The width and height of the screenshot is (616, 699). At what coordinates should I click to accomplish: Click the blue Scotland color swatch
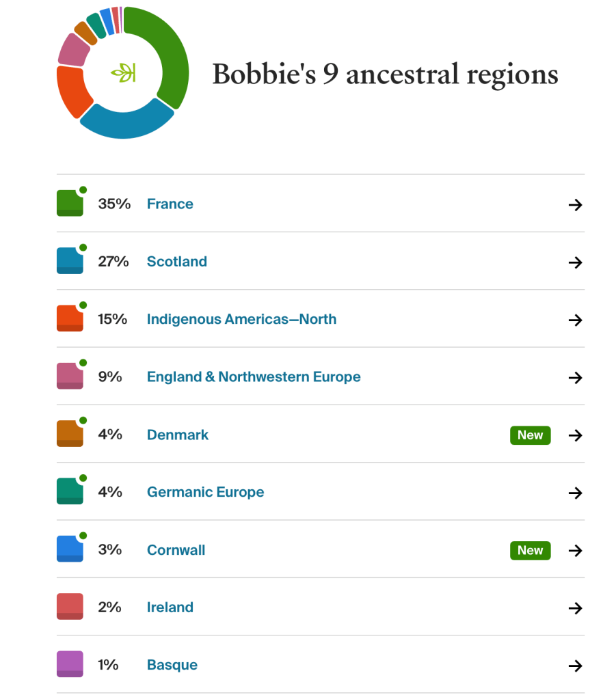pyautogui.click(x=70, y=261)
